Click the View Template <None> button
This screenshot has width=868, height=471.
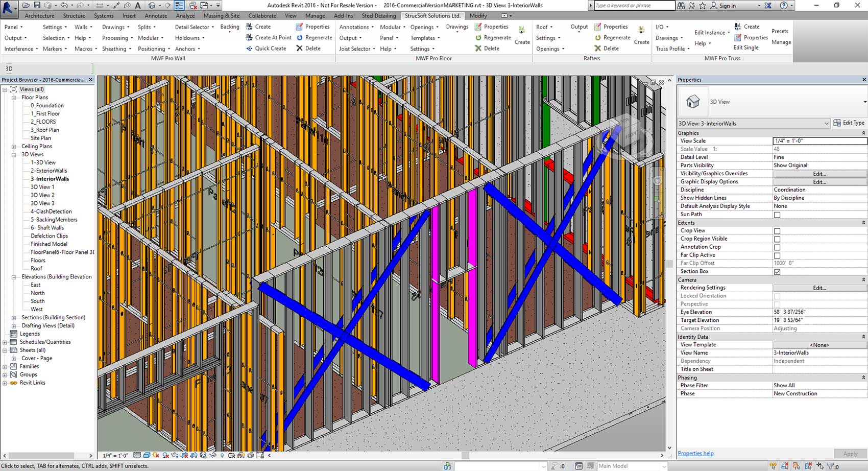[819, 345]
